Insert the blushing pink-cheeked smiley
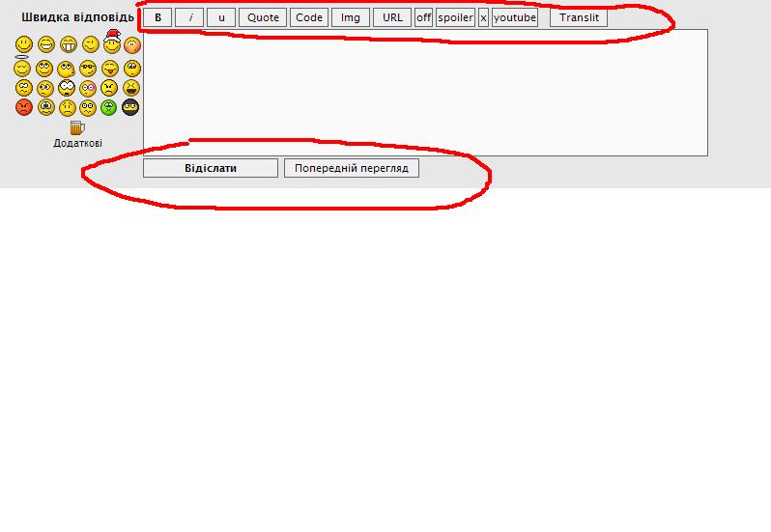The width and height of the screenshot is (771, 532). pos(132,45)
